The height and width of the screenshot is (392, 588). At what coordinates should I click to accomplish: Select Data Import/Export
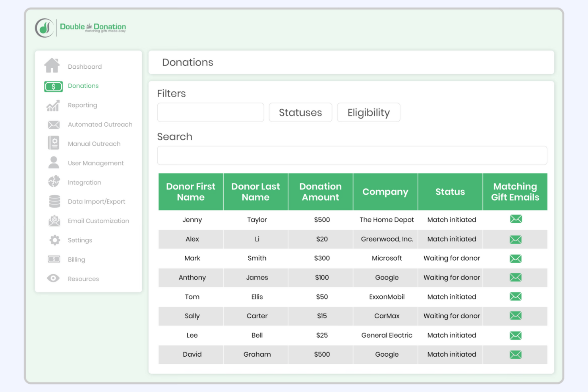click(97, 202)
